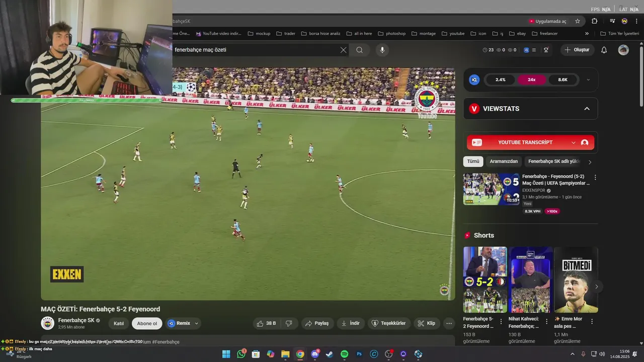Open the freelancer bookmark folder

(544, 34)
